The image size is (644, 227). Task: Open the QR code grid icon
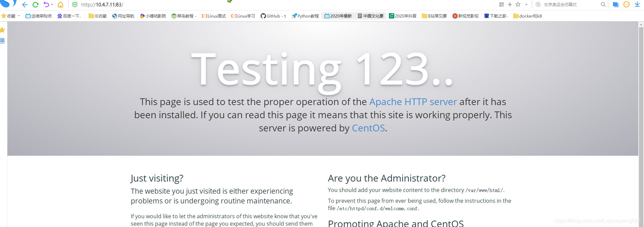[x=501, y=4]
